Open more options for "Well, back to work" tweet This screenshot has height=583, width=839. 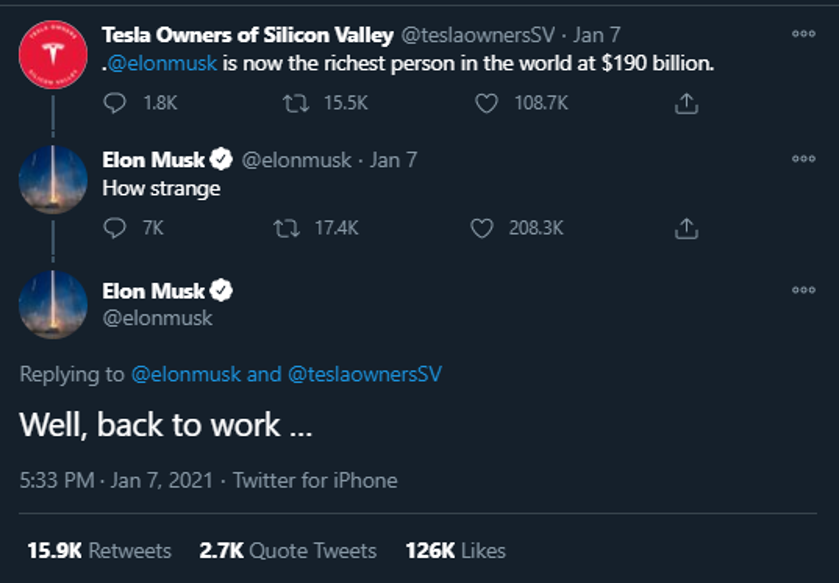point(803,290)
